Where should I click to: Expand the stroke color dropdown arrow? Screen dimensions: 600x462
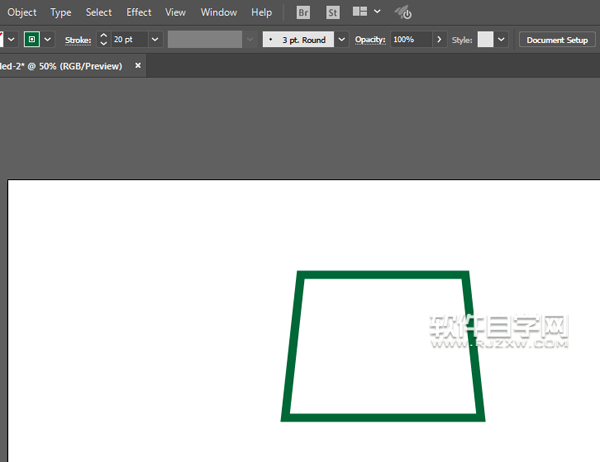(48, 39)
